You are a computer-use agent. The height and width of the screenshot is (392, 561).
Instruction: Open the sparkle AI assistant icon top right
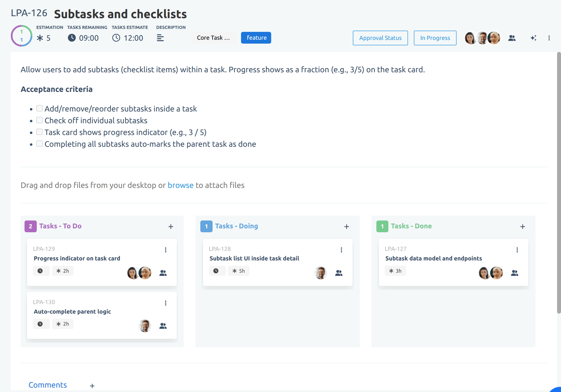[x=534, y=38]
